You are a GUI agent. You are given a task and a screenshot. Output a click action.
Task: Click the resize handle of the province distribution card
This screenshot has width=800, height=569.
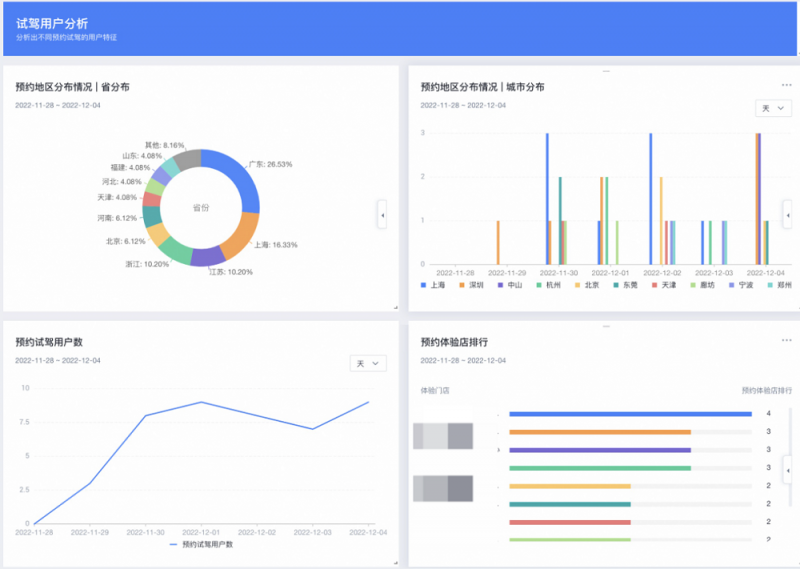pyautogui.click(x=394, y=307)
